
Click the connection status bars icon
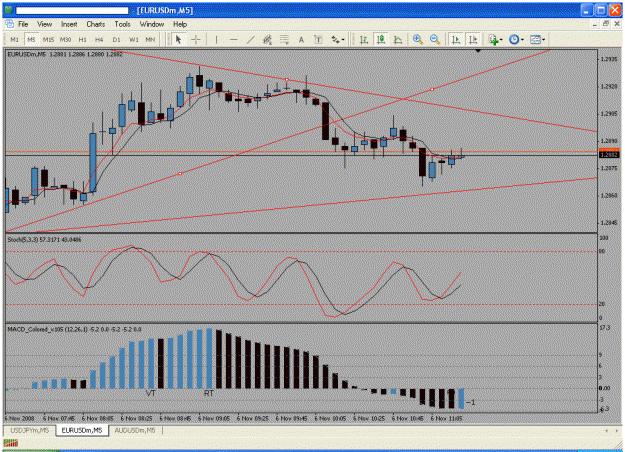tap(11, 442)
